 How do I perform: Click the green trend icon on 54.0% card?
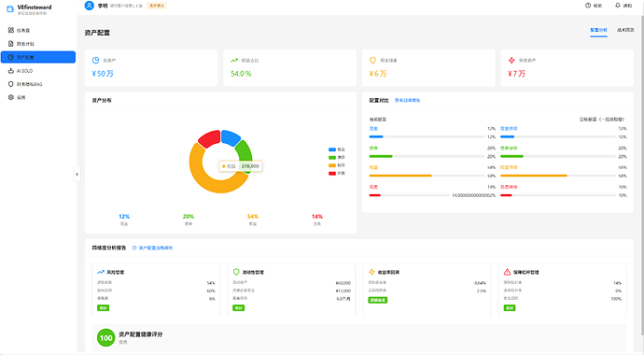click(x=234, y=61)
